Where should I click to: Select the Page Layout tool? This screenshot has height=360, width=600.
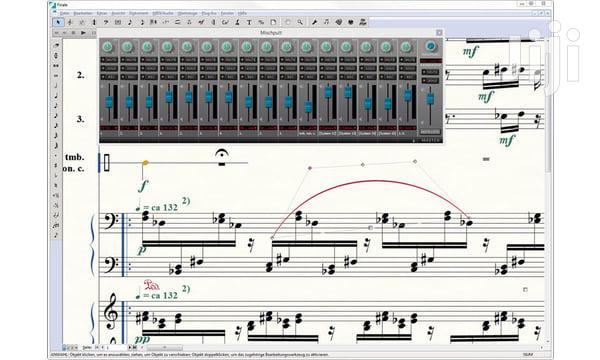point(273,22)
